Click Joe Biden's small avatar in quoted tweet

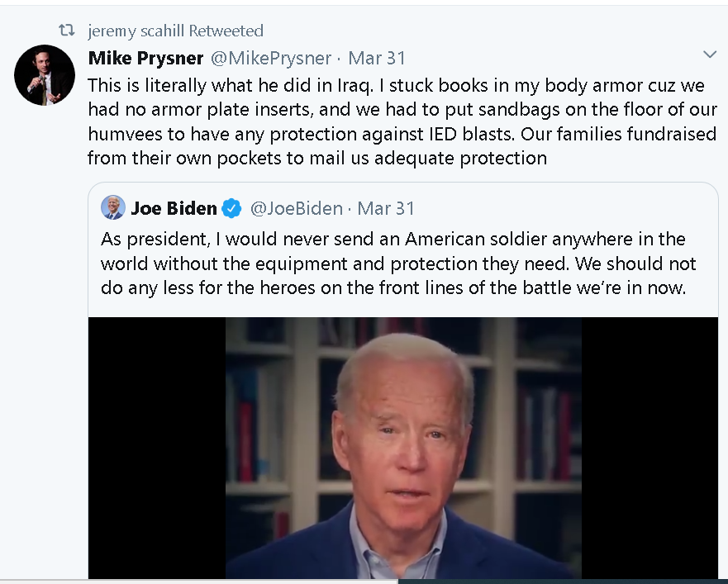click(113, 207)
